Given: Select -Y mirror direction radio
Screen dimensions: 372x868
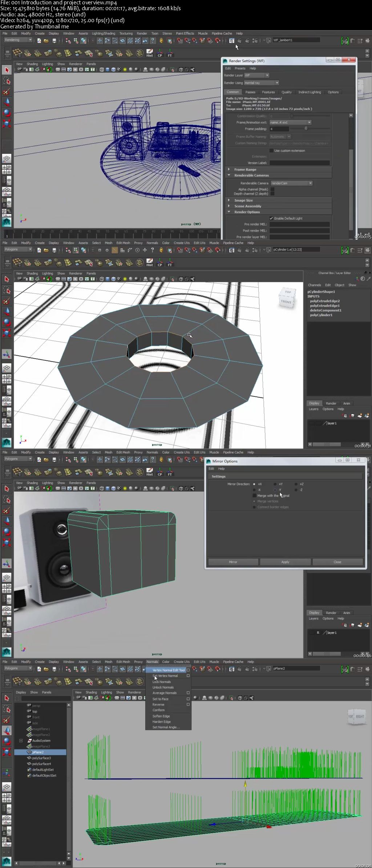Looking at the screenshot, I should [x=275, y=490].
